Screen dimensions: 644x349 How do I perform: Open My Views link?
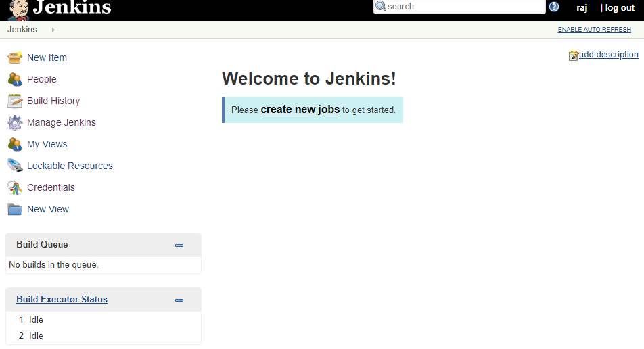[47, 145]
